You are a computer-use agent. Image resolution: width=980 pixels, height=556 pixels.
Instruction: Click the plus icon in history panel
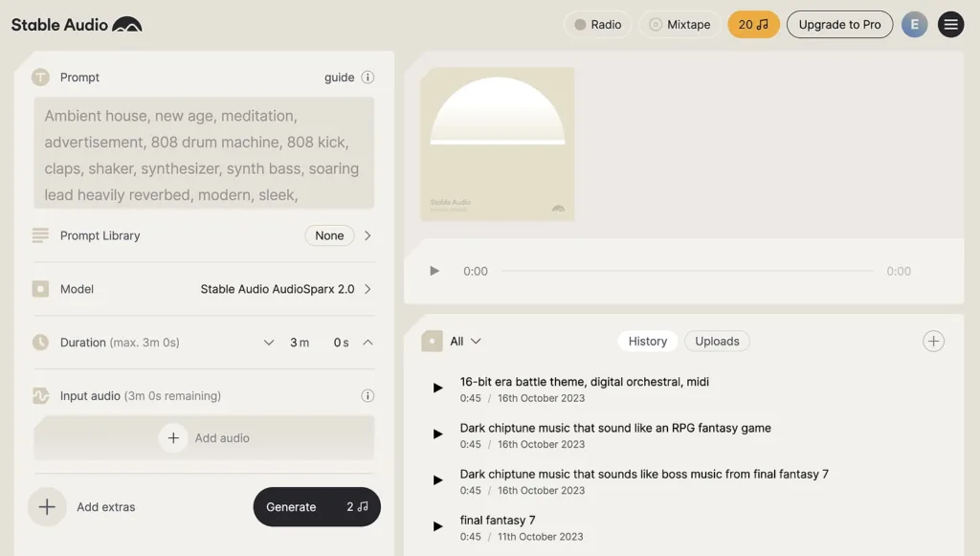933,342
